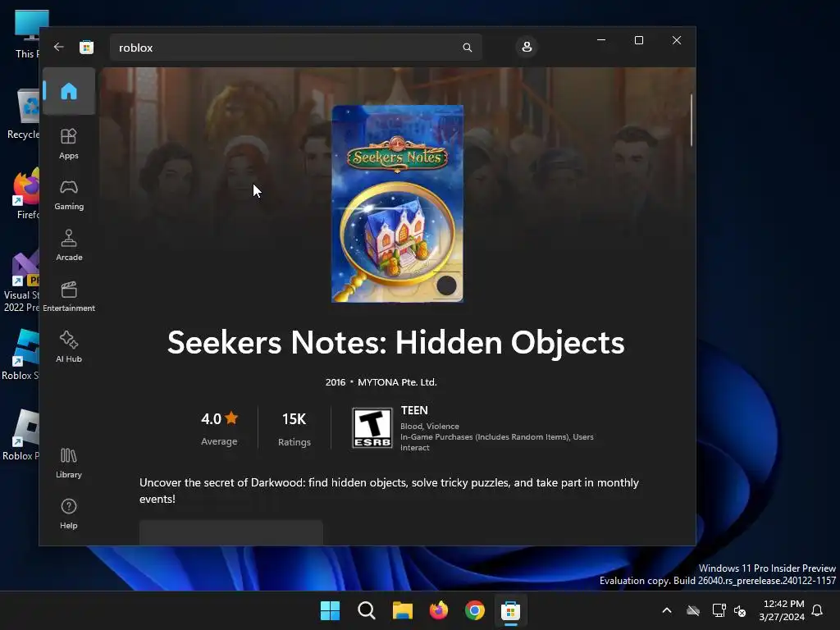Click the search magnifier icon in the search box

(x=467, y=48)
